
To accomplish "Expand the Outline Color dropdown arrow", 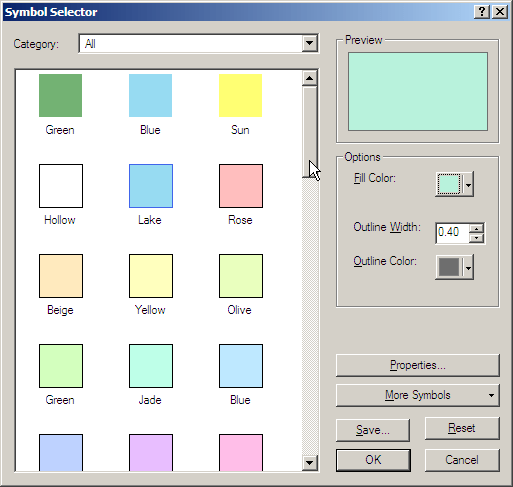I will pos(468,267).
